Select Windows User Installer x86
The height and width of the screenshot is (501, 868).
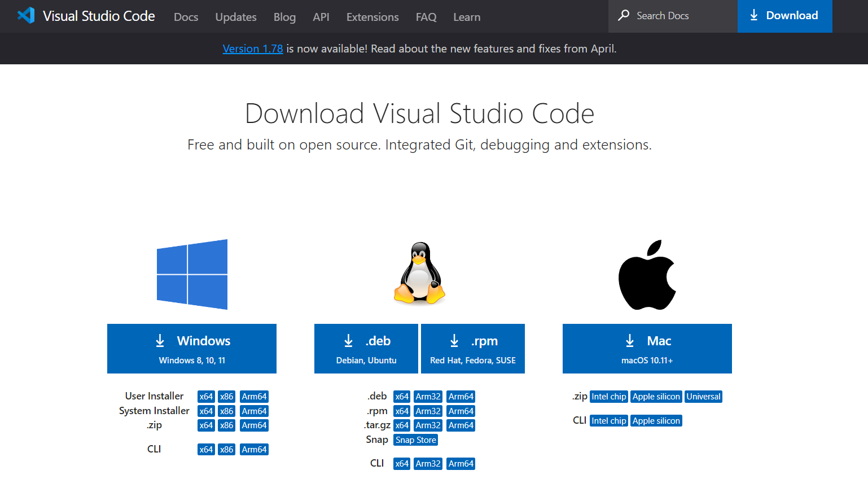coord(227,397)
